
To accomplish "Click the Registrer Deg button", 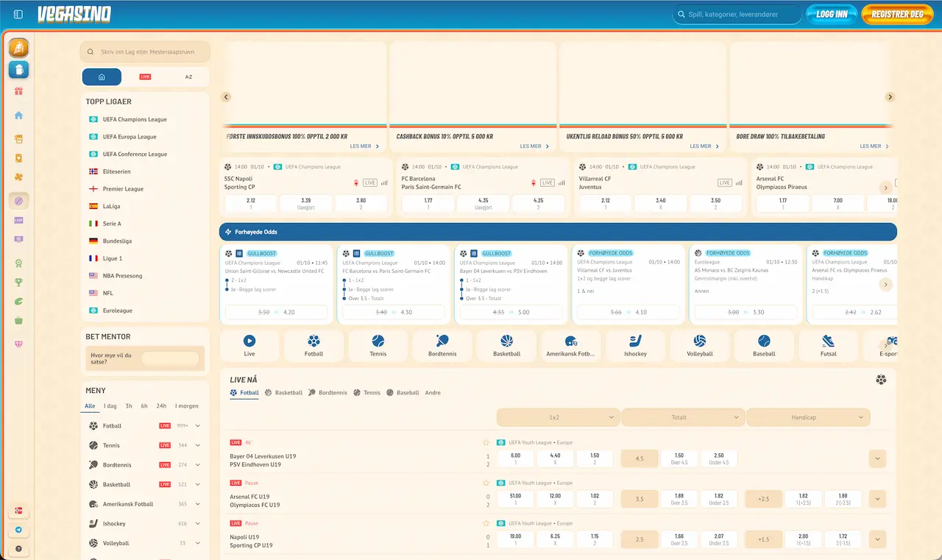I will 896,15.
